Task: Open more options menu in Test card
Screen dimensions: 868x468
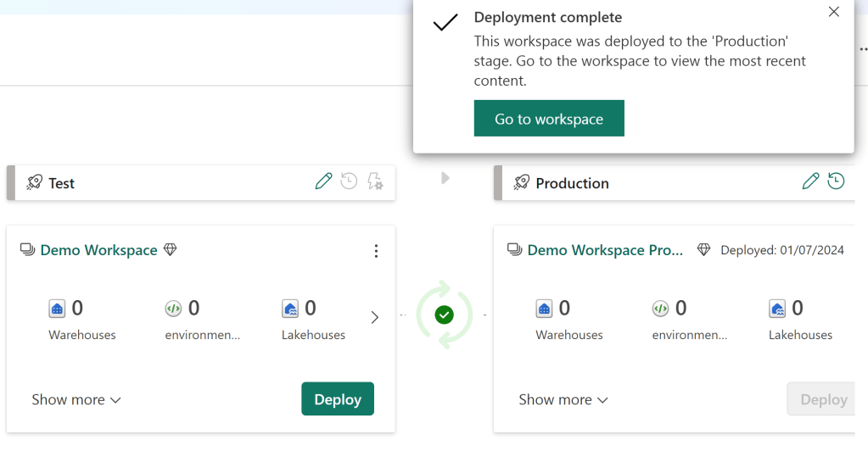Action: point(376,251)
